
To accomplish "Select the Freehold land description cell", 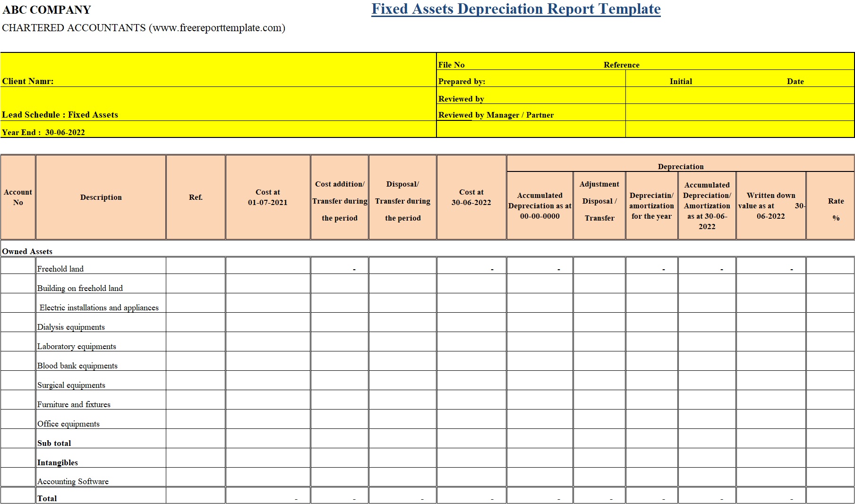I will coord(101,265).
